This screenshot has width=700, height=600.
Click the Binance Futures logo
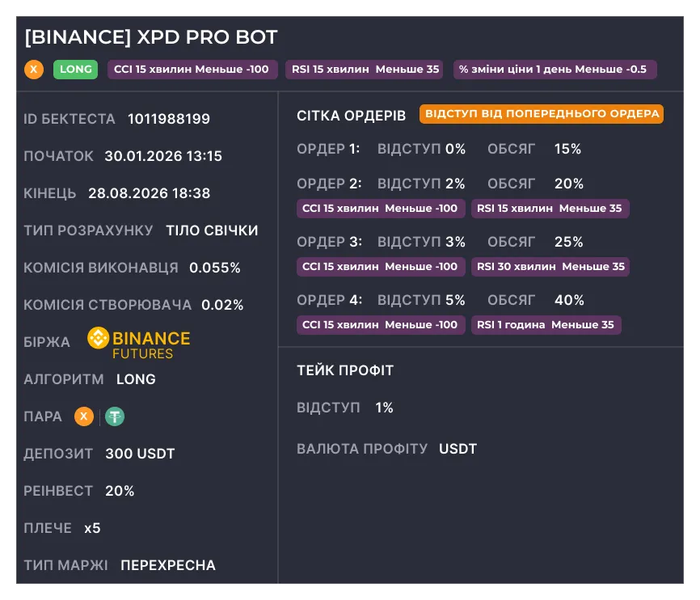click(139, 343)
